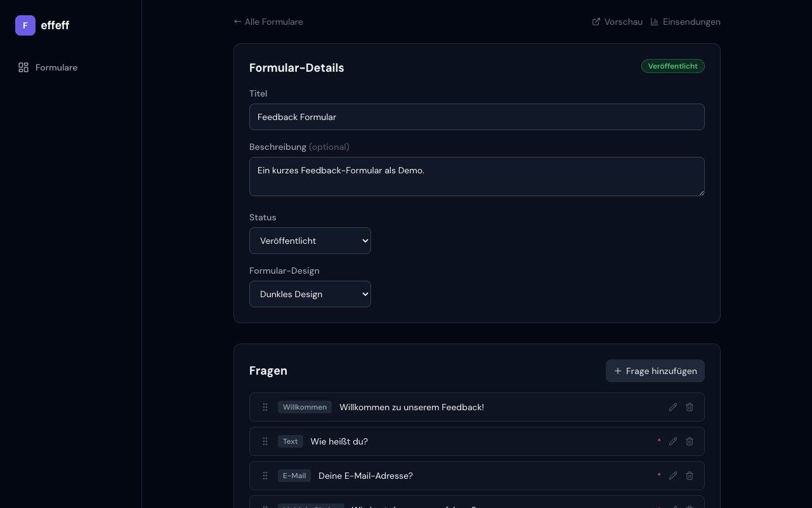Click the Beschreibung text area
The image size is (812, 508).
[x=476, y=177]
